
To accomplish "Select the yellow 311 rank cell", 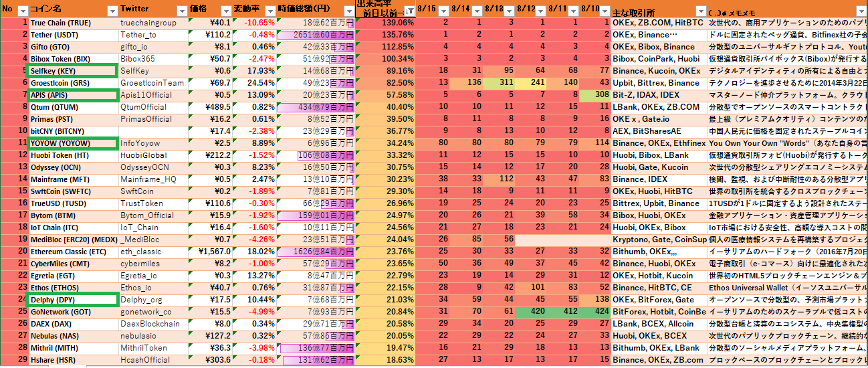I will click(499, 83).
